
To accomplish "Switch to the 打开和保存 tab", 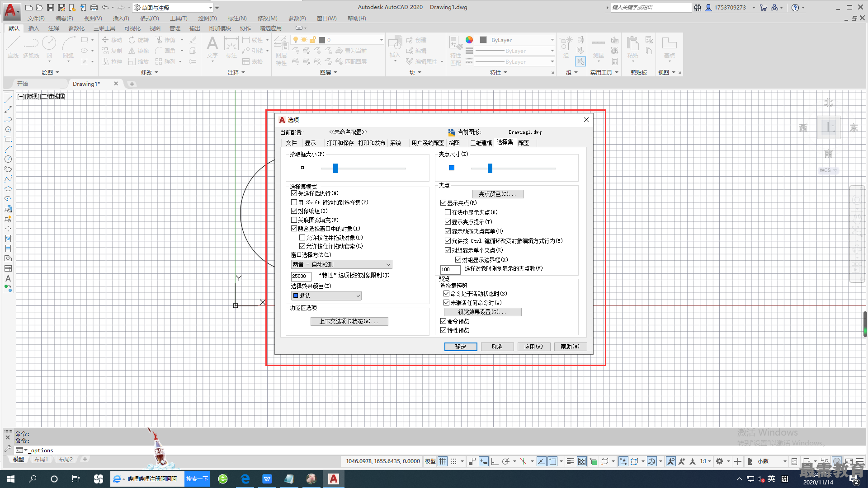I will (x=340, y=143).
